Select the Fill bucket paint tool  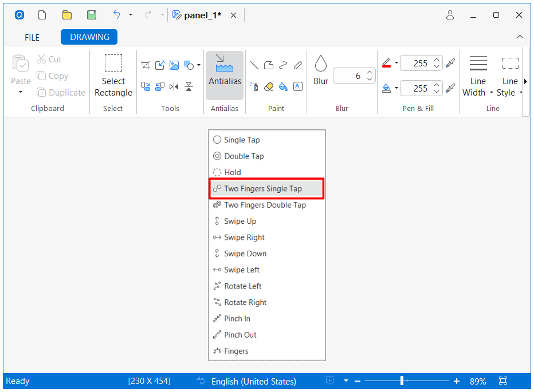point(283,86)
